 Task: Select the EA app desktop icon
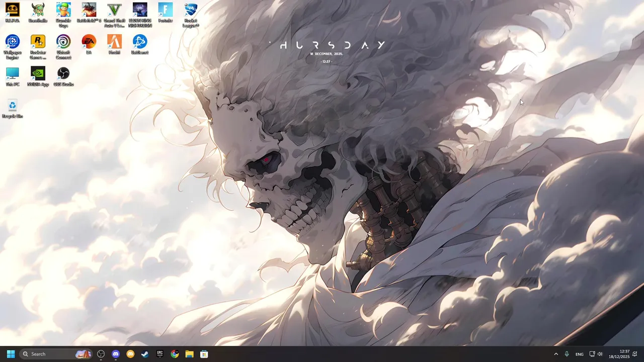[89, 45]
